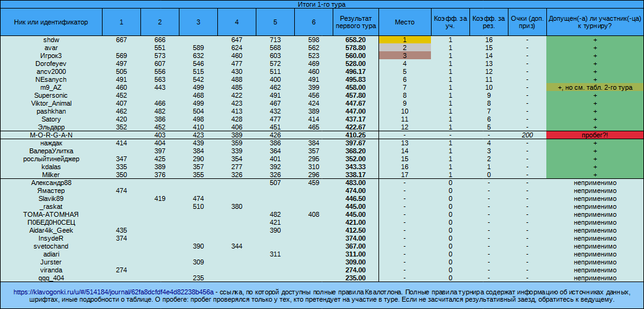The image size is (644, 309).
Task: Select the score 507 in Александр88's row
Action: pyautogui.click(x=275, y=183)
